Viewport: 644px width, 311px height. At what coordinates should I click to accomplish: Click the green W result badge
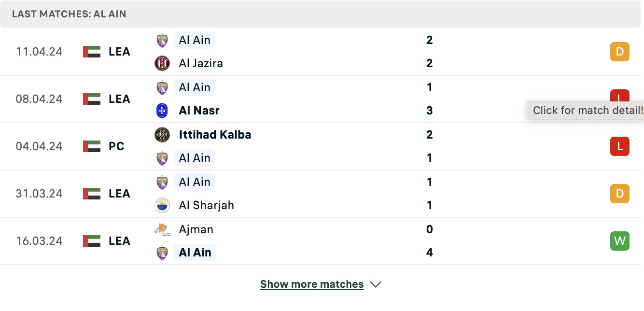click(620, 241)
